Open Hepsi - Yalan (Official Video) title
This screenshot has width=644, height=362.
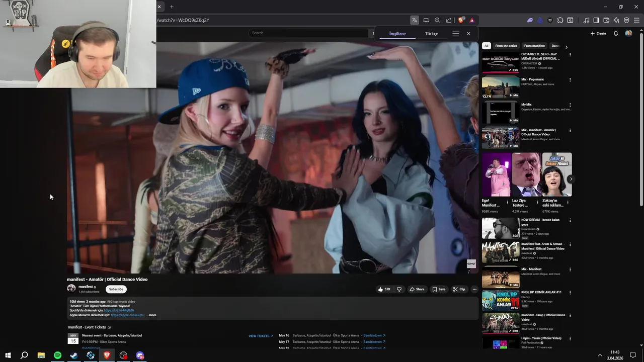(x=541, y=338)
